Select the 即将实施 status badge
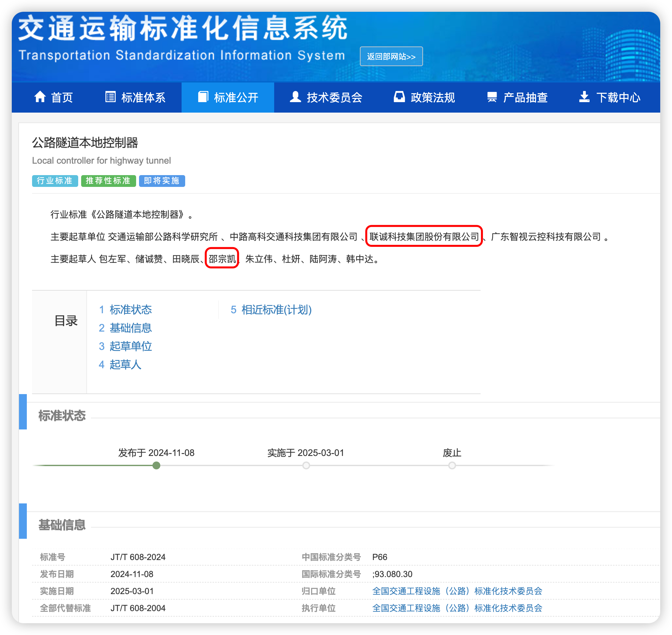 pos(162,181)
